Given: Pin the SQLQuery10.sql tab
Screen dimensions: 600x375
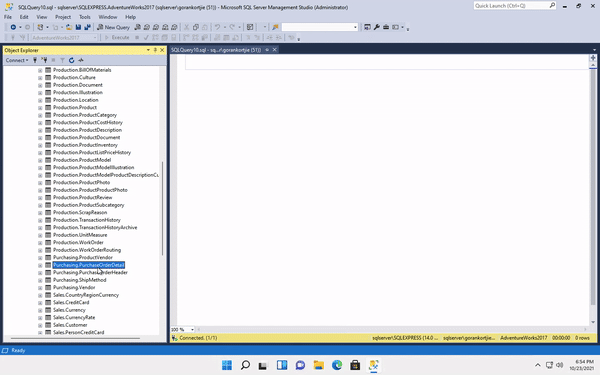Looking at the screenshot, I should tap(267, 50).
